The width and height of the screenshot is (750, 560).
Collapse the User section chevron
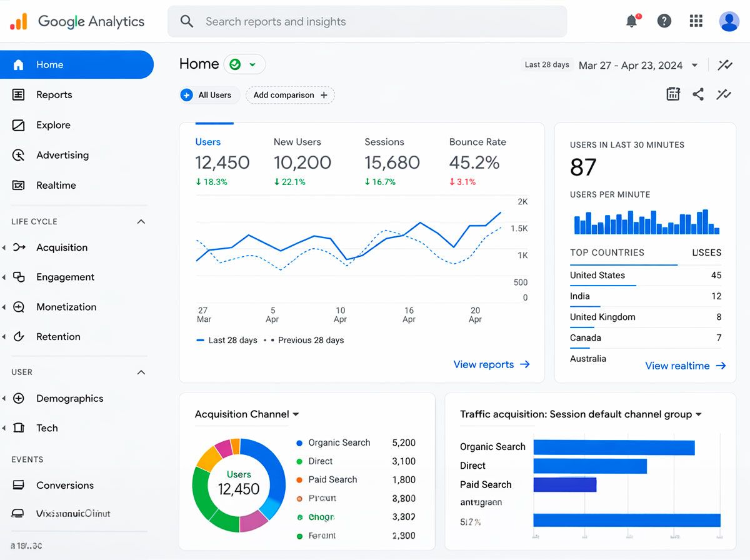point(141,372)
